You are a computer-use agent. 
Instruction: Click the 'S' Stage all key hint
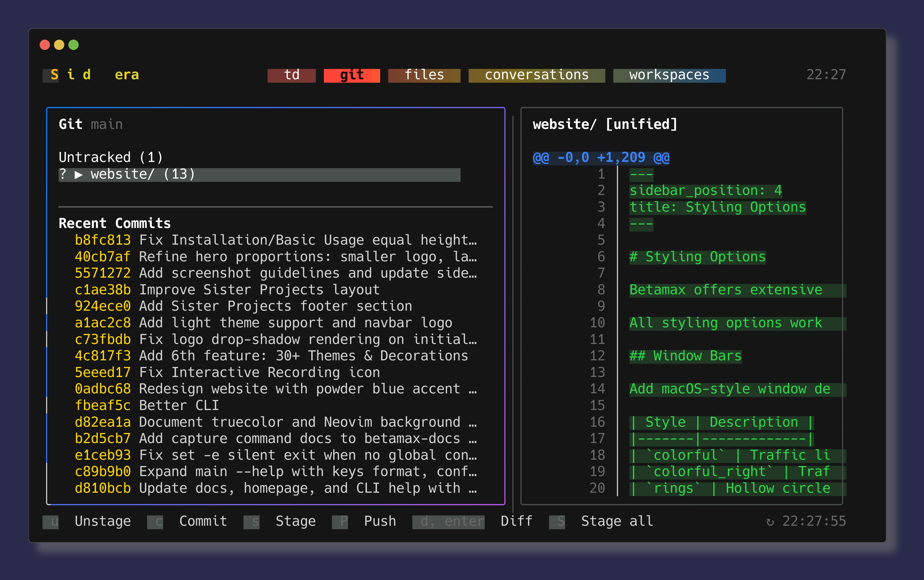(x=557, y=522)
